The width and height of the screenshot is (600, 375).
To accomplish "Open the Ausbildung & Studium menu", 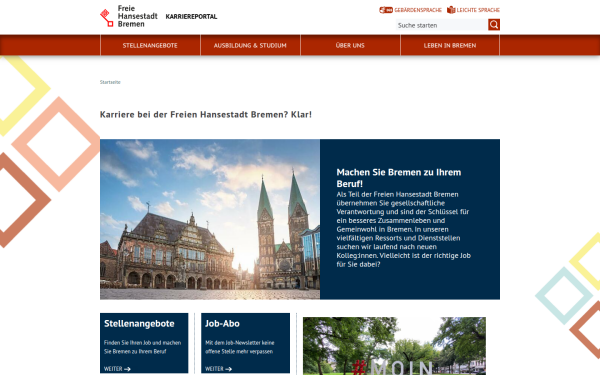I will pos(250,45).
